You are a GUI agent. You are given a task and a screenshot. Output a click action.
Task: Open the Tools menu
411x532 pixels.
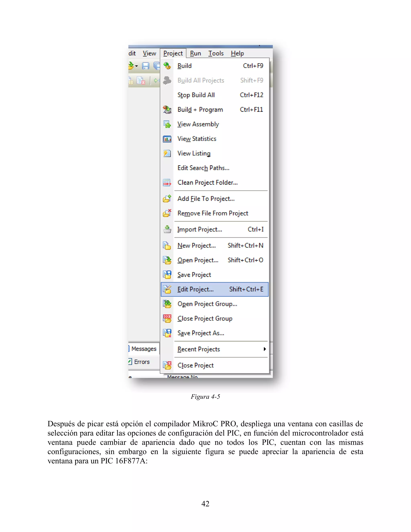216,53
